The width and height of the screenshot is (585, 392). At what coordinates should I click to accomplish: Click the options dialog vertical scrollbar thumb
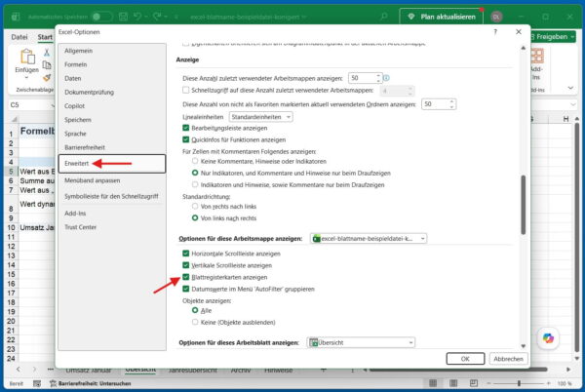523,205
